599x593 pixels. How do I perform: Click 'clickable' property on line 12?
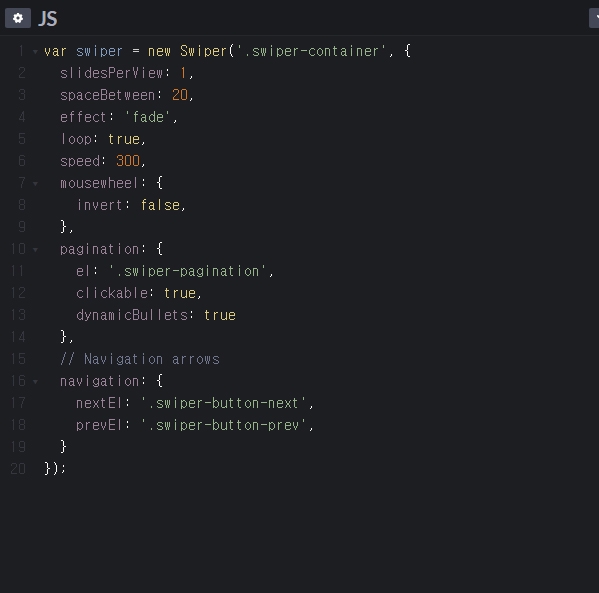click(112, 293)
